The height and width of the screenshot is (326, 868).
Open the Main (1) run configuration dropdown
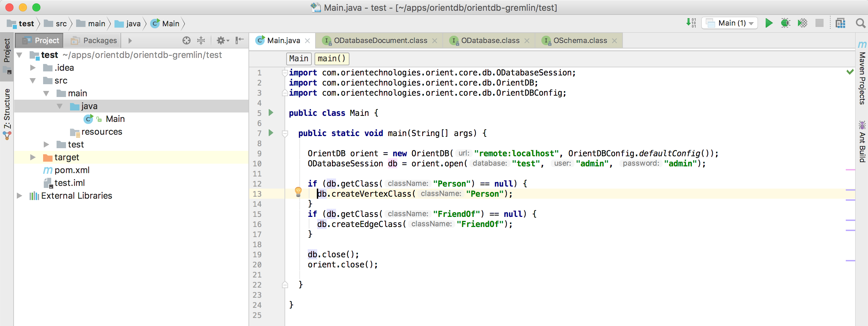click(730, 23)
